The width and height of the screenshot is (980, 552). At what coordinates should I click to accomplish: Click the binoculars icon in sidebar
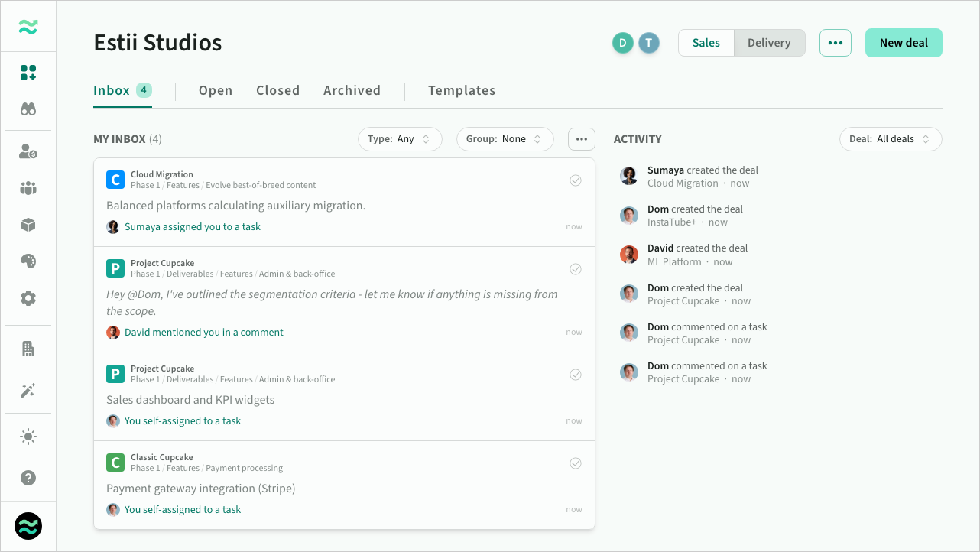coord(28,109)
